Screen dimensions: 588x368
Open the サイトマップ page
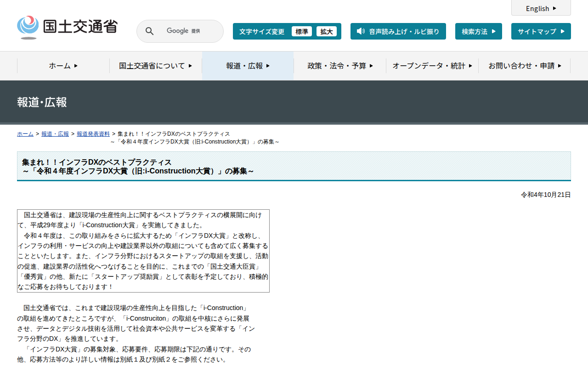coord(541,31)
